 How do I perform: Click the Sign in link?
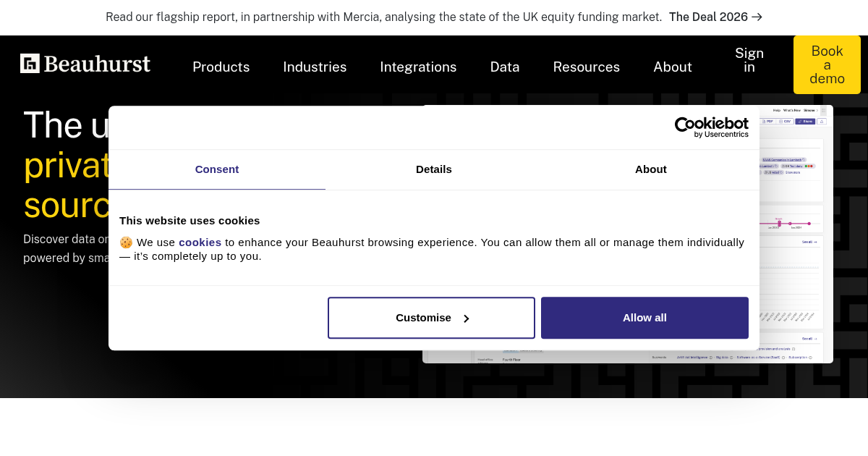pos(749,60)
